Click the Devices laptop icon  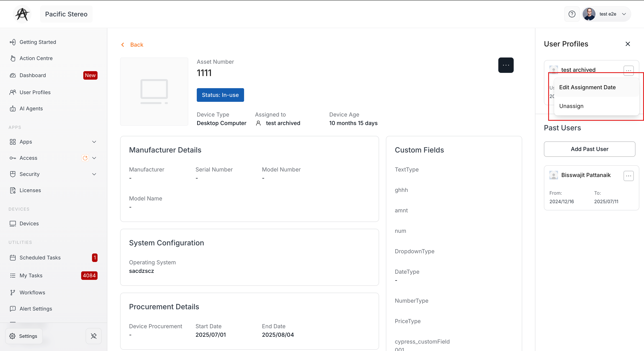pyautogui.click(x=13, y=224)
